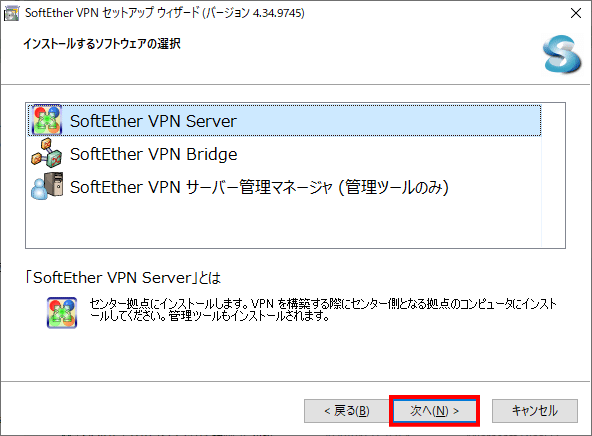Click the サーバー管理マネージャ server icon
The height and width of the screenshot is (436, 592).
tap(47, 186)
